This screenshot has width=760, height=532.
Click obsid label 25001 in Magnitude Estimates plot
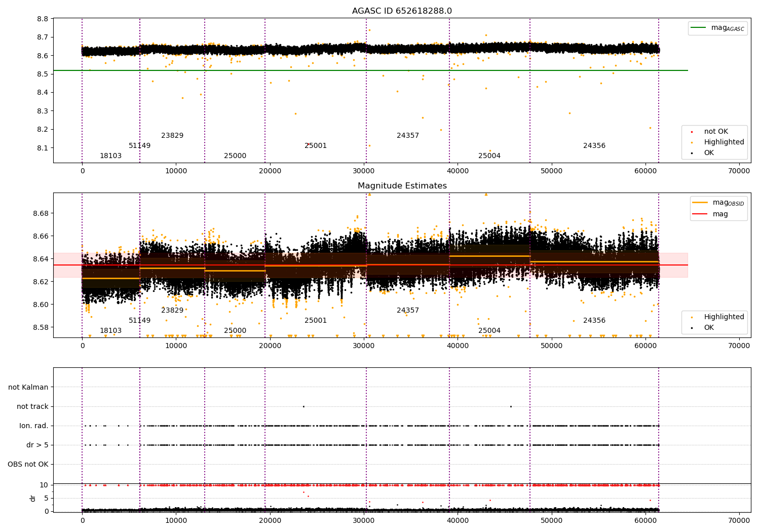tap(316, 321)
